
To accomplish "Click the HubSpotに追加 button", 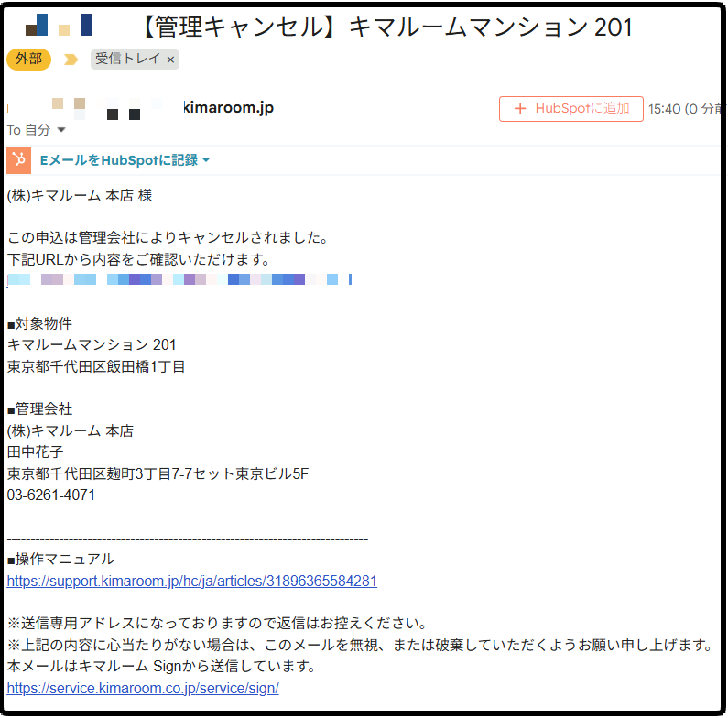I will click(x=571, y=109).
